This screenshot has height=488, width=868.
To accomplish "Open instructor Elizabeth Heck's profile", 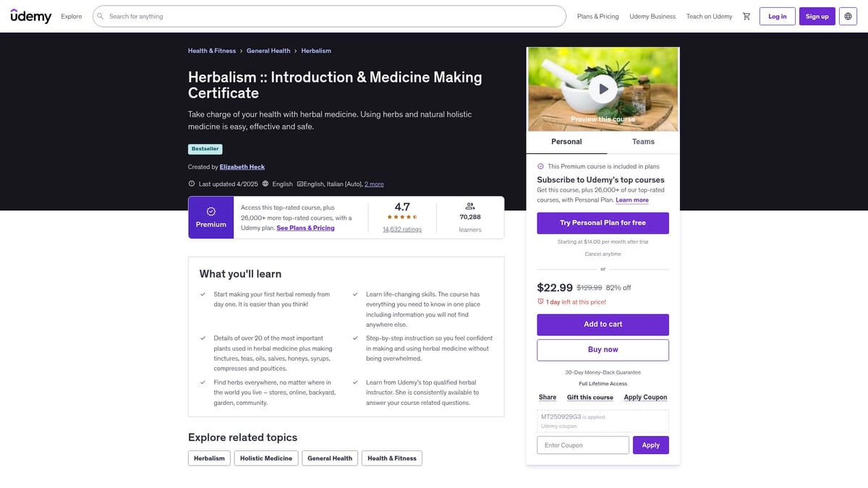I will (242, 166).
